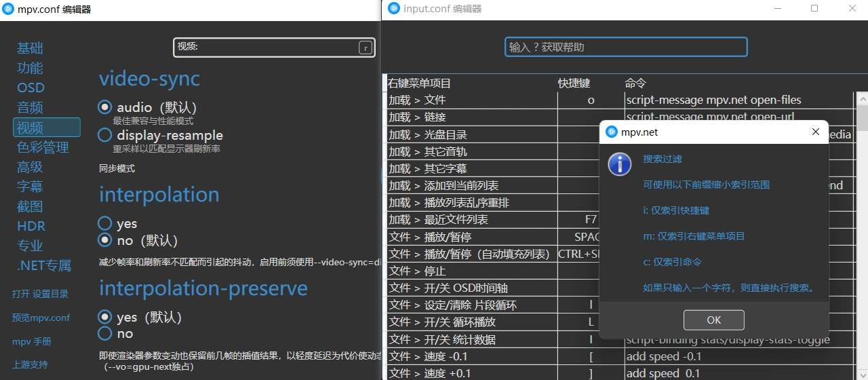The height and width of the screenshot is (380, 868).
Task: Click the 同步模式 label under video-sync
Action: coord(117,168)
